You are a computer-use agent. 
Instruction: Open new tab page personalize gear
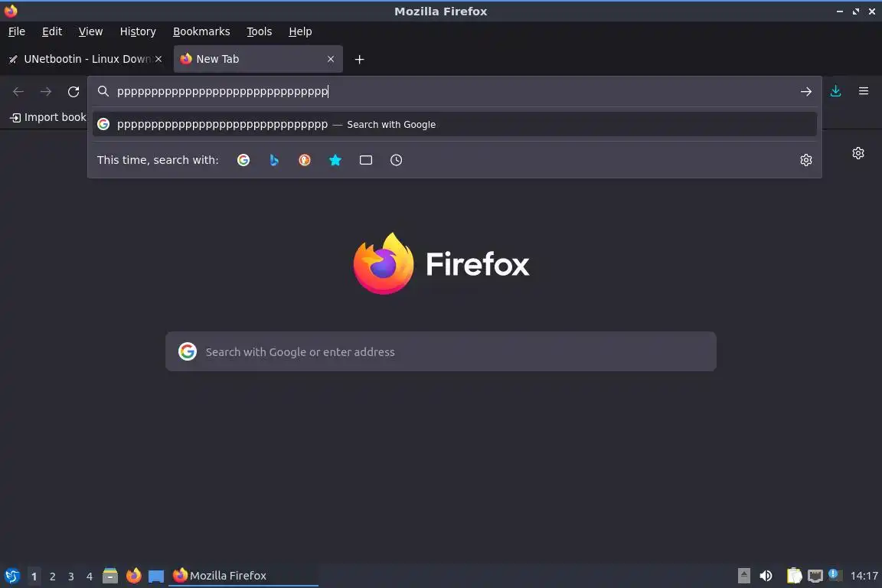coord(857,153)
